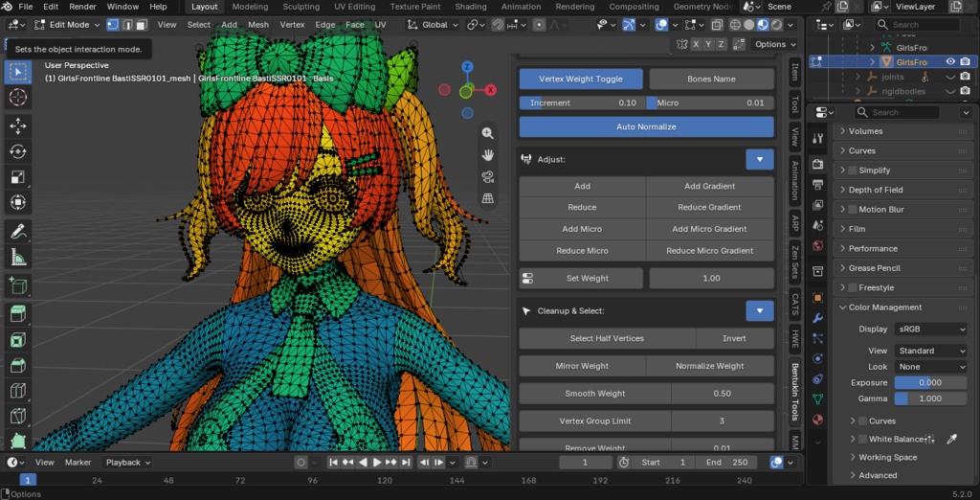Toggle X-ray display
Screen dimensions: 980x500
[x=717, y=25]
